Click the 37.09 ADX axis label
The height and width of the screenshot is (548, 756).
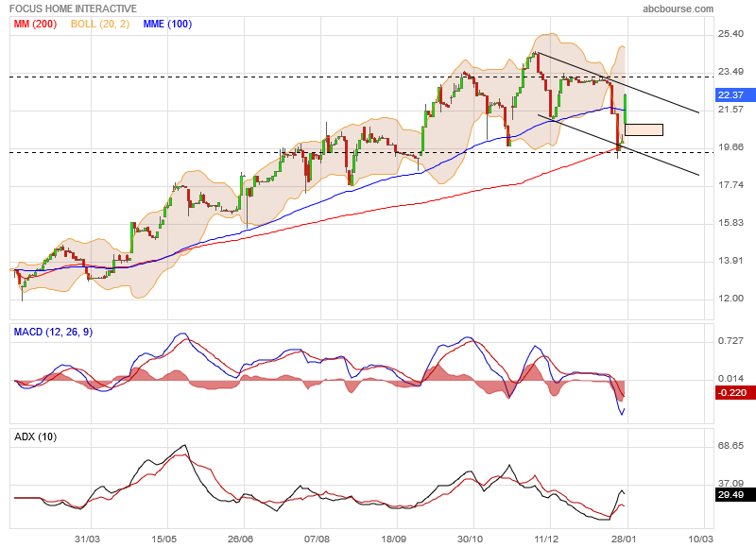click(x=730, y=483)
